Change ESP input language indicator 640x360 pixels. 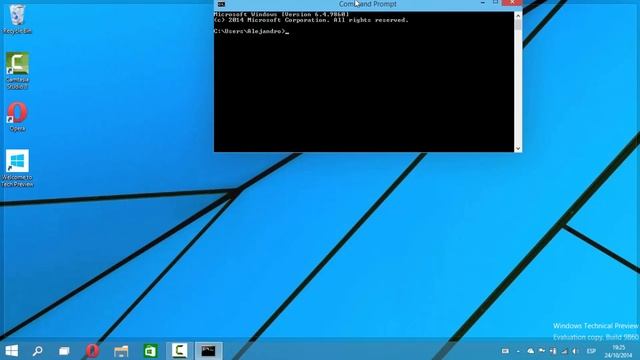pos(591,351)
